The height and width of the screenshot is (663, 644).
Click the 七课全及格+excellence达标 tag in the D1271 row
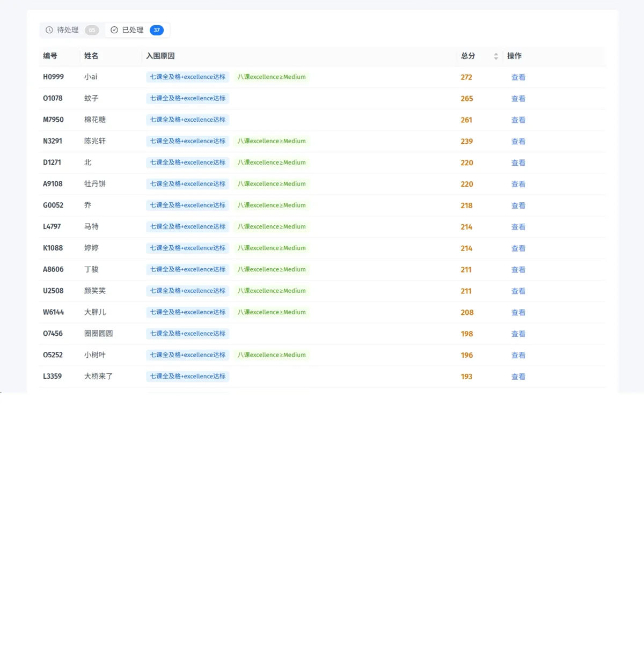(188, 163)
